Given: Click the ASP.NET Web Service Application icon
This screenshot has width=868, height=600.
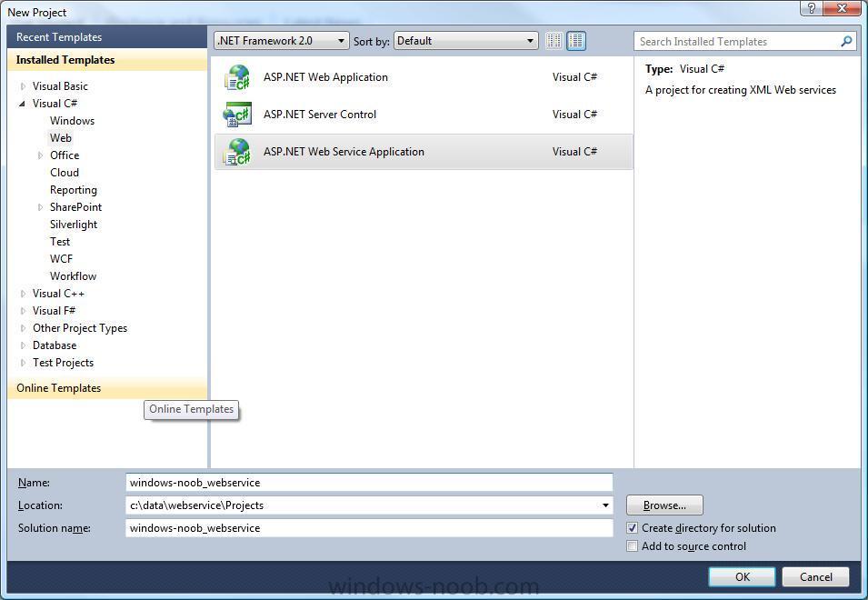Looking at the screenshot, I should [x=237, y=152].
